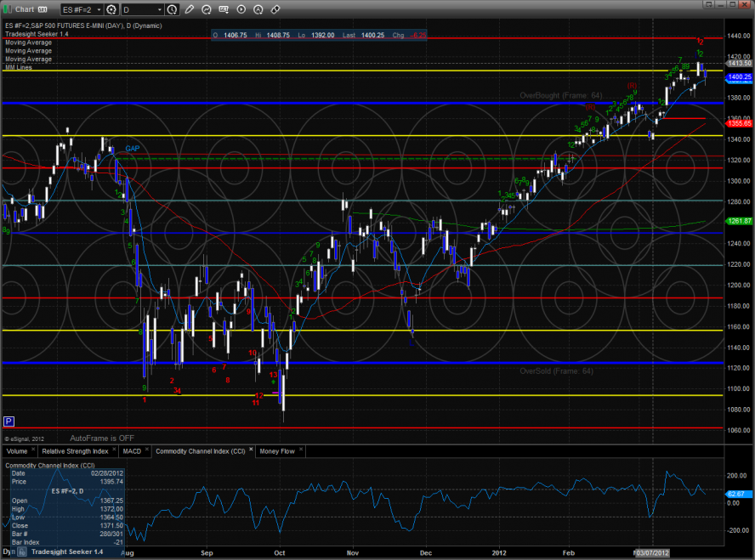The width and height of the screenshot is (755, 560).
Task: Switch to the MACD tab
Action: 132,451
